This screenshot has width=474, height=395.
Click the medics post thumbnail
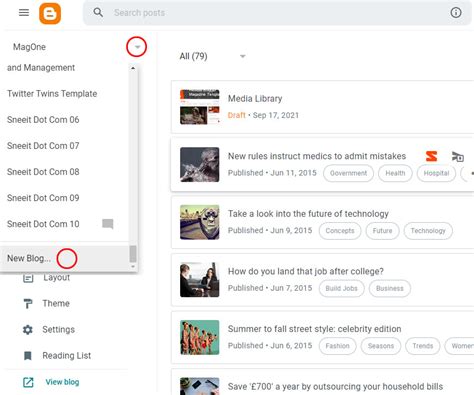point(200,165)
